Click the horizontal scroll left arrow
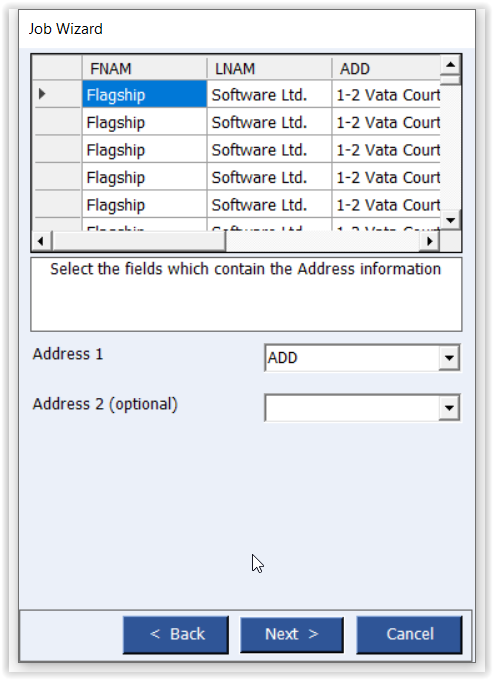 pos(41,241)
